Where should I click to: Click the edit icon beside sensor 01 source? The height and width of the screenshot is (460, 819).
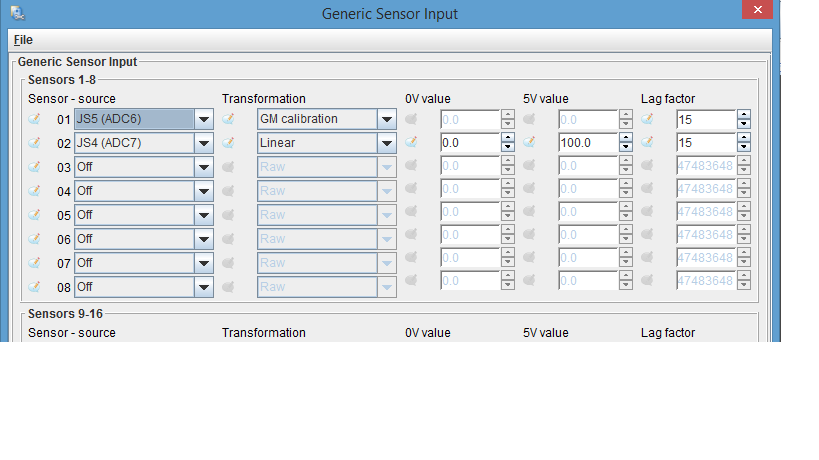pyautogui.click(x=34, y=119)
